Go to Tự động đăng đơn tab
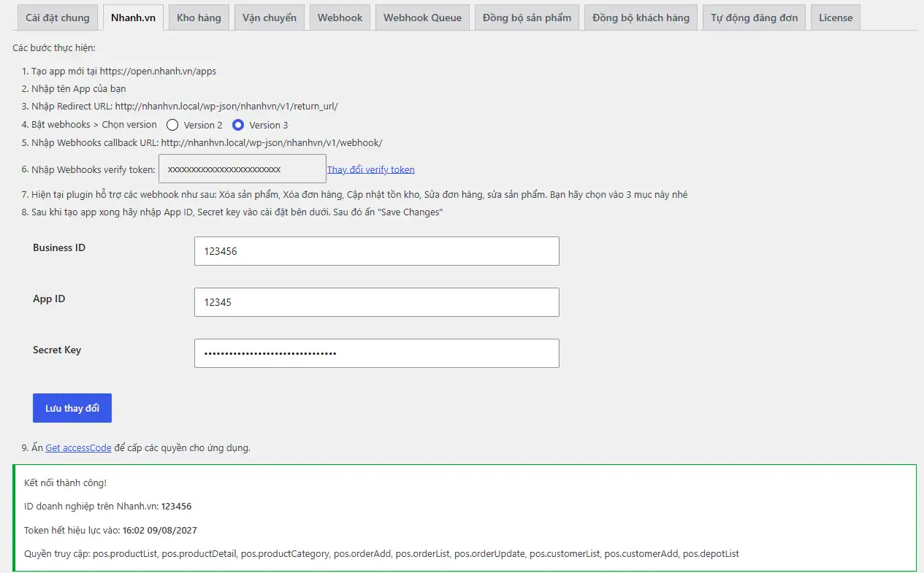 (x=754, y=18)
